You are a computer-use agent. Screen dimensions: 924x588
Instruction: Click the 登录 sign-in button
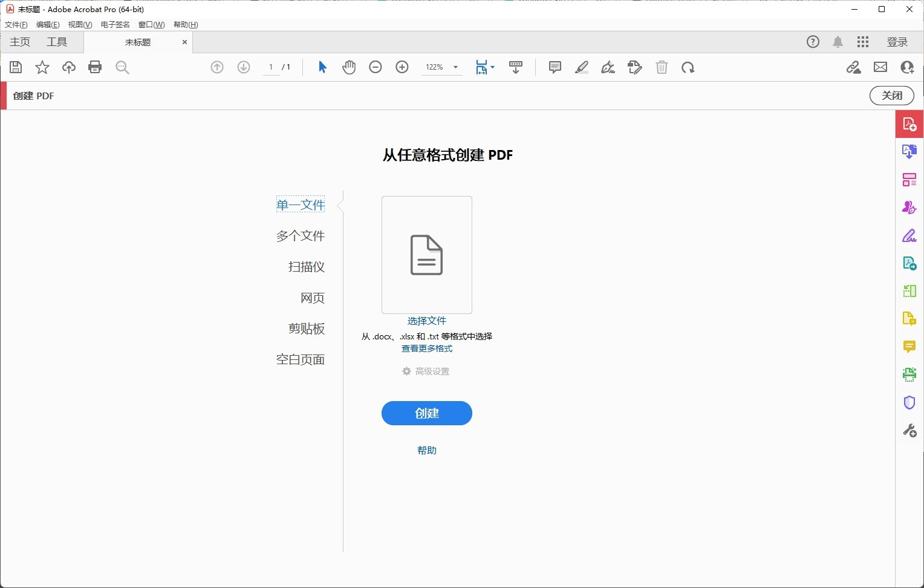(897, 42)
